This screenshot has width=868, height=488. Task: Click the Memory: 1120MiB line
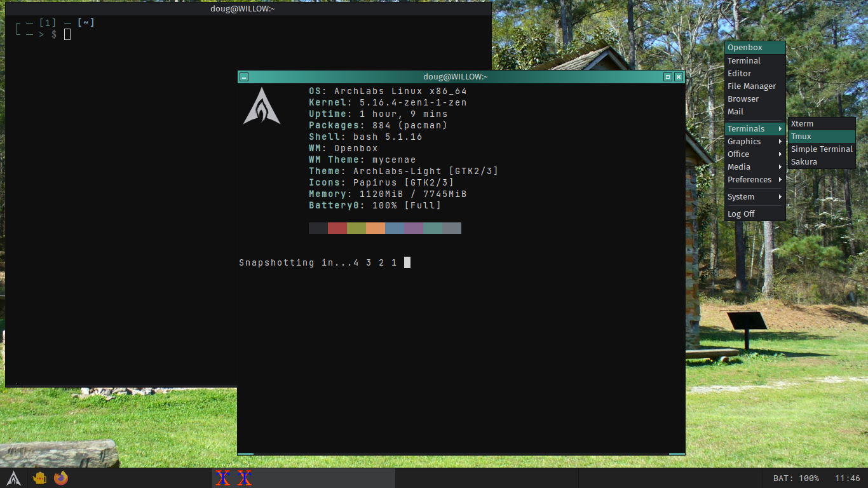tap(388, 194)
